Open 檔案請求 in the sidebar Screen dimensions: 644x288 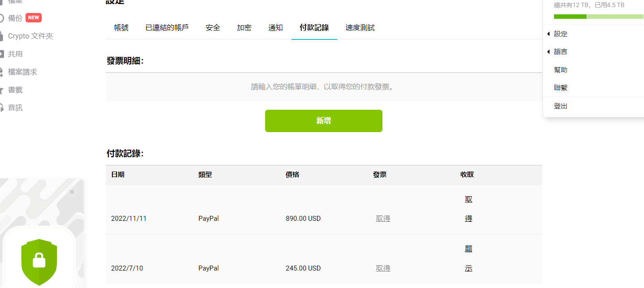pos(22,72)
